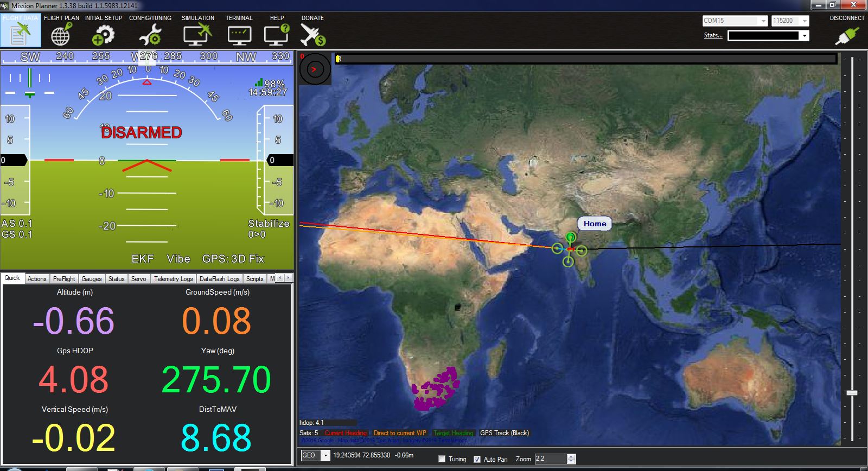Click the Yaw value 275.70
This screenshot has height=471, width=868.
coord(216,379)
